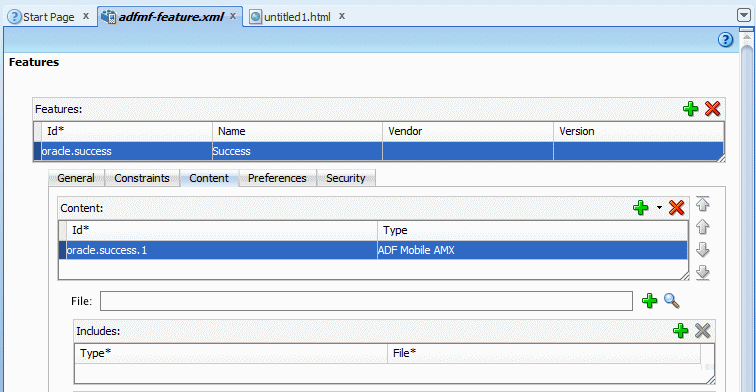
Task: Open the General tab
Action: point(76,178)
